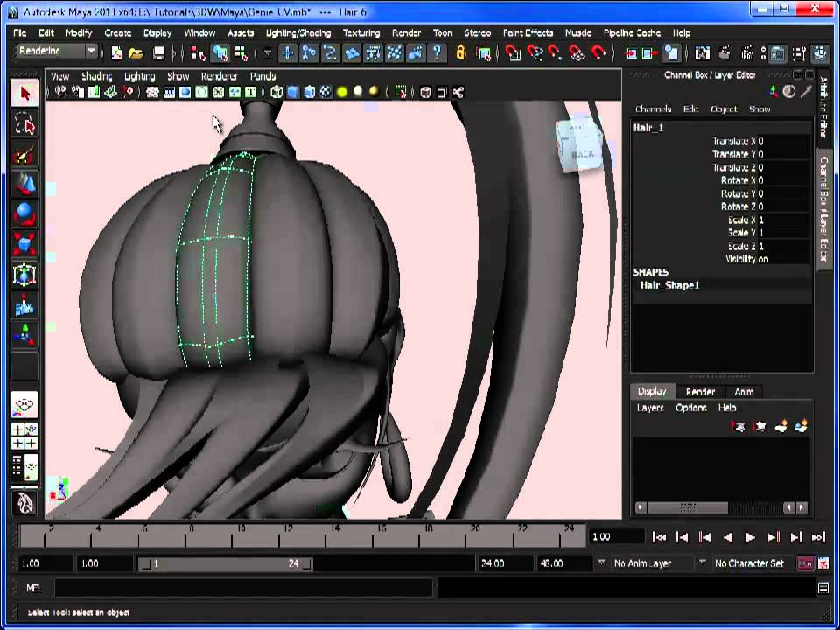Toggle the lock selection padlock icon

(x=461, y=52)
